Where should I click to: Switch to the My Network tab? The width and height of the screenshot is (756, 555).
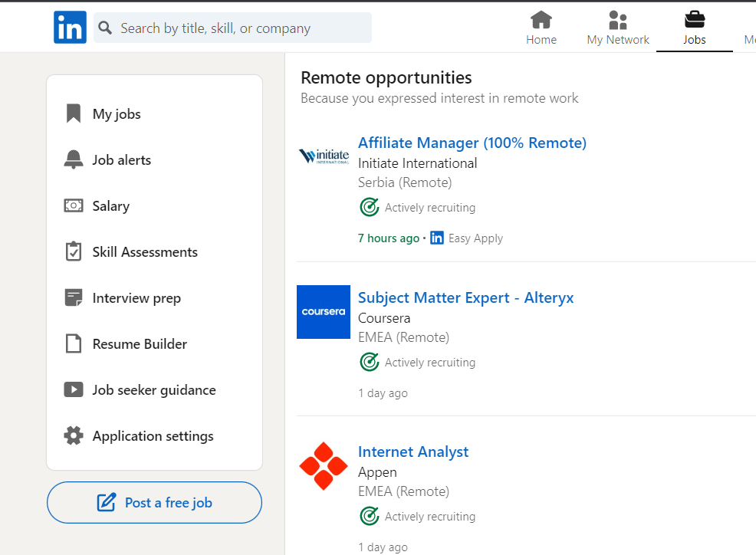(618, 28)
